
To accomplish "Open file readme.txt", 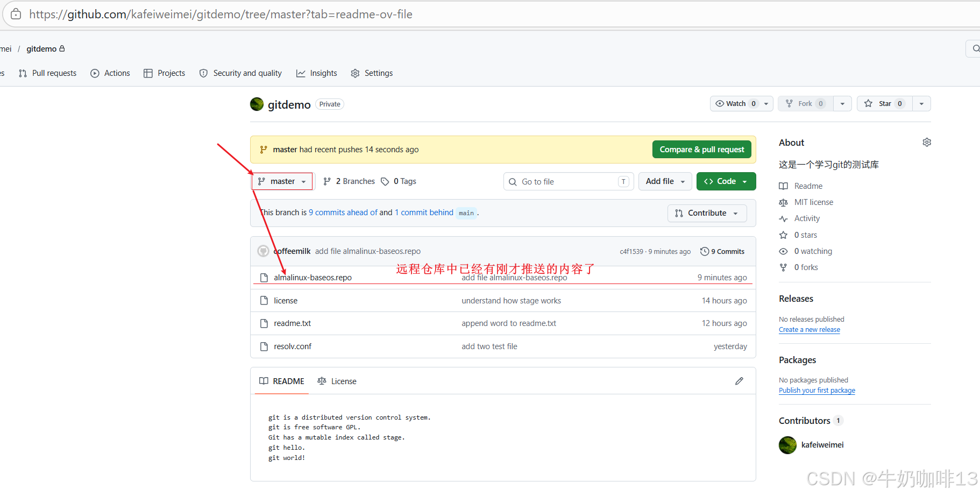I will (x=292, y=323).
